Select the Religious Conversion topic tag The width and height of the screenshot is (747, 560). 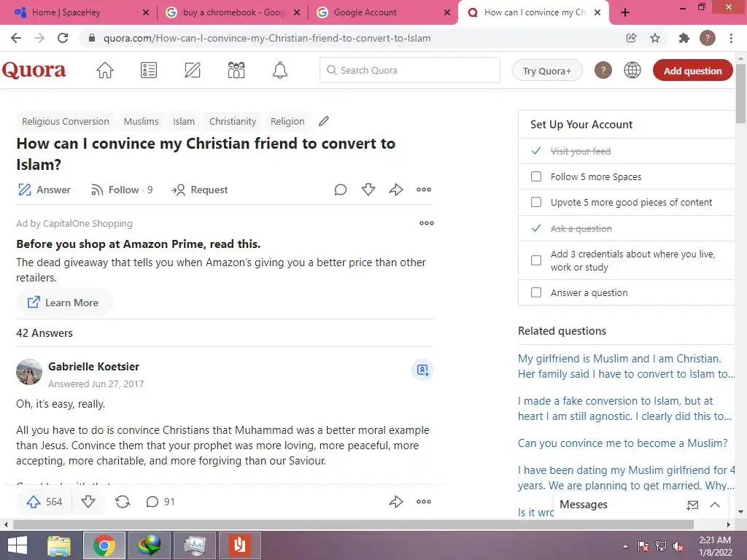[x=65, y=122]
